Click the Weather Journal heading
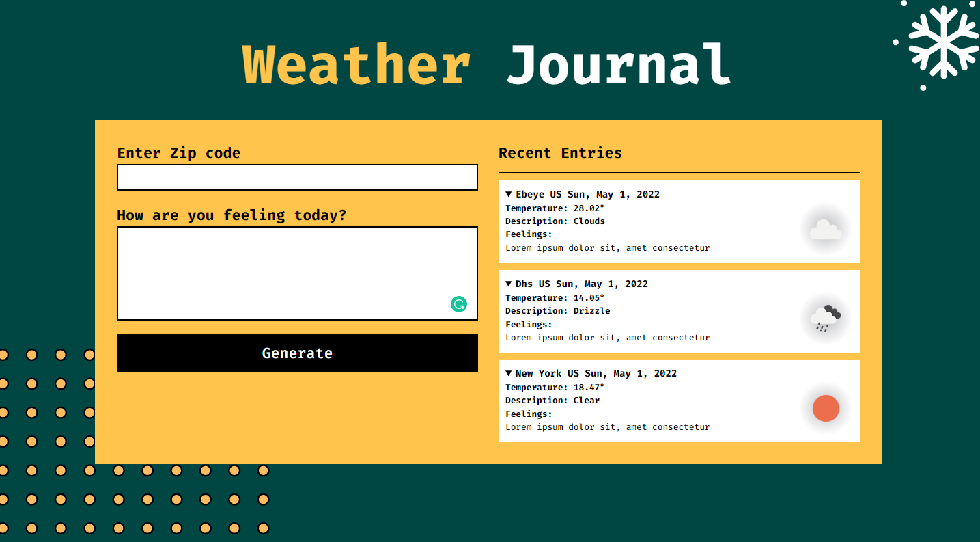The width and height of the screenshot is (980, 542). click(x=486, y=65)
